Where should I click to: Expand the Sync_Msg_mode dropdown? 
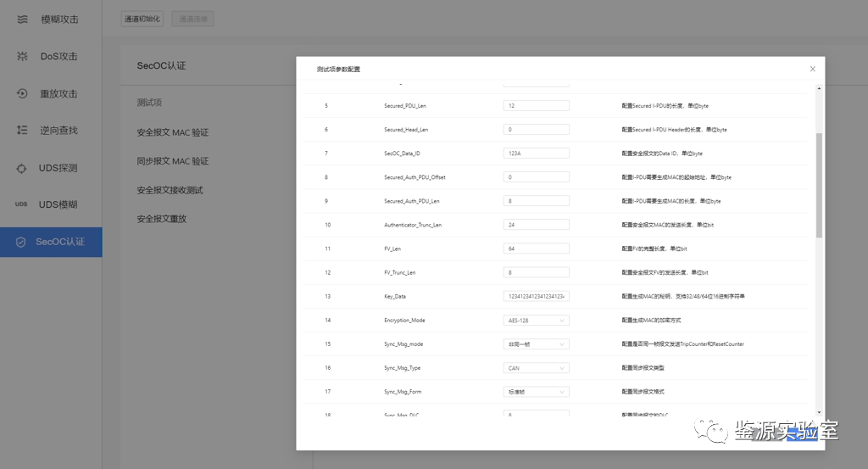(x=536, y=344)
